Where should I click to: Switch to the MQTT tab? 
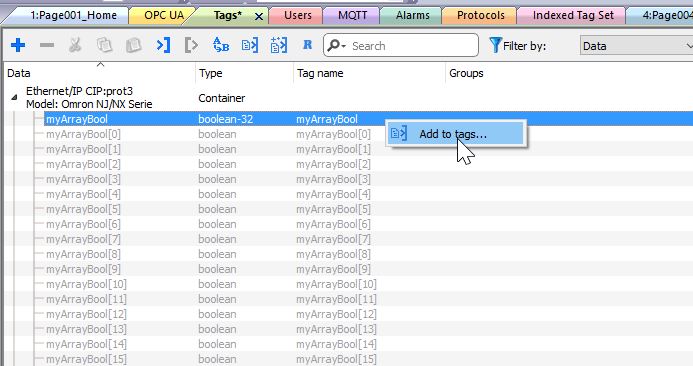352,15
